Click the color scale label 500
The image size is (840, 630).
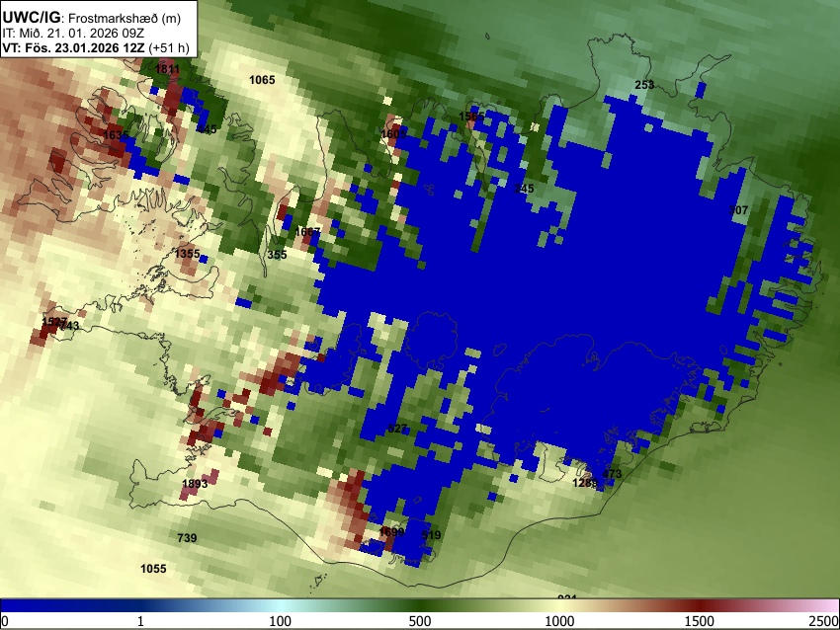tap(420, 621)
